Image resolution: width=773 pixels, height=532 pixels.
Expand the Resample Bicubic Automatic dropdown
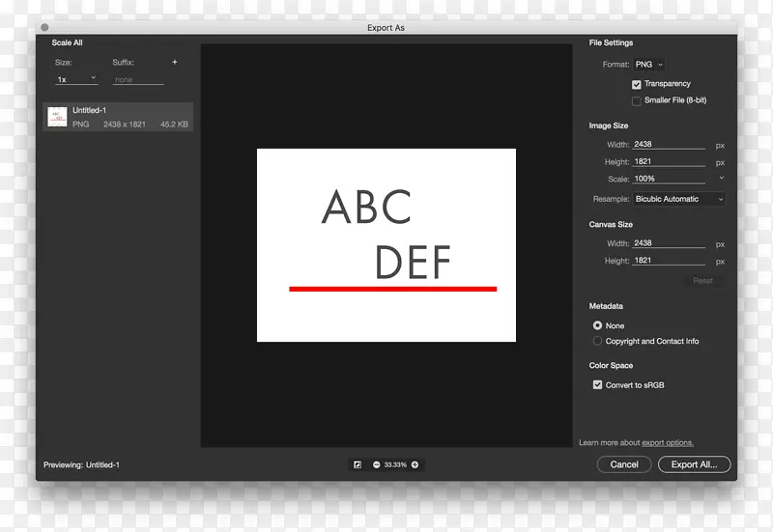coord(678,199)
